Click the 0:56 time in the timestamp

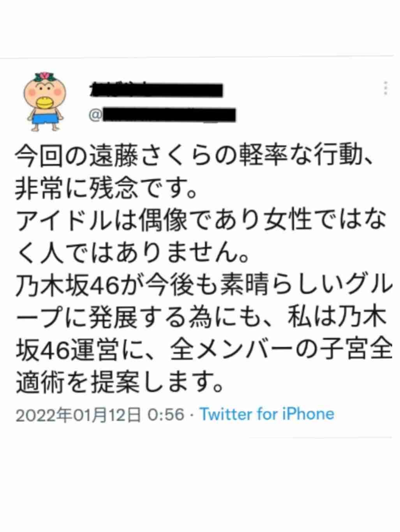tap(167, 414)
